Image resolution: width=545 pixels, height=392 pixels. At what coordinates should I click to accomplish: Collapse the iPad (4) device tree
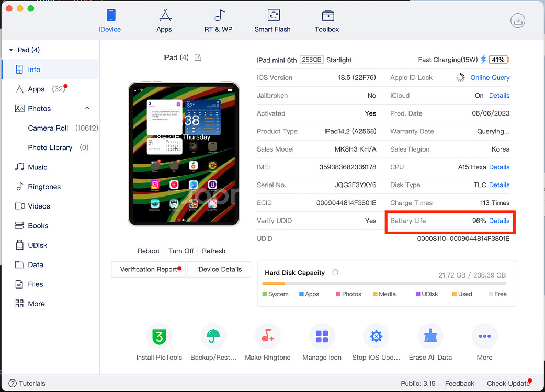coord(11,50)
